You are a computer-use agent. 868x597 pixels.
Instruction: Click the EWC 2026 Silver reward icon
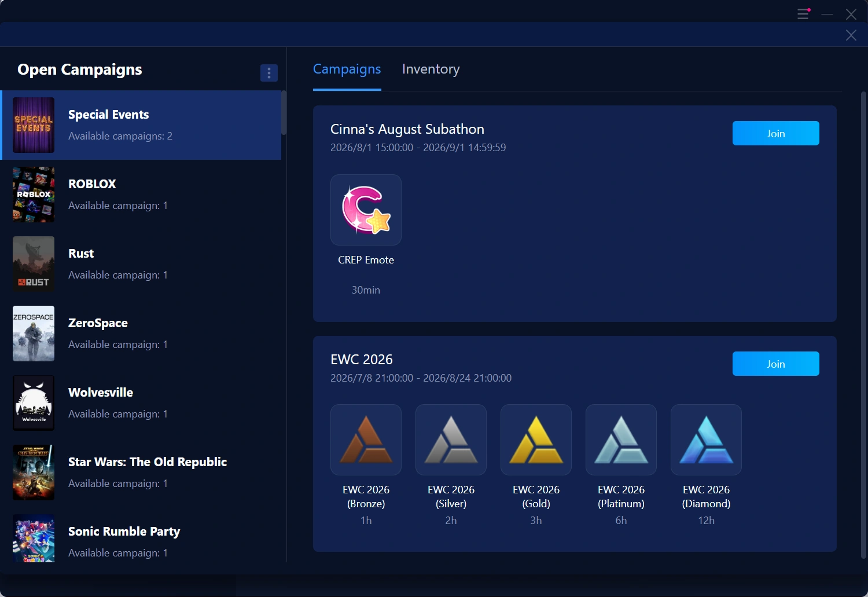click(x=451, y=439)
